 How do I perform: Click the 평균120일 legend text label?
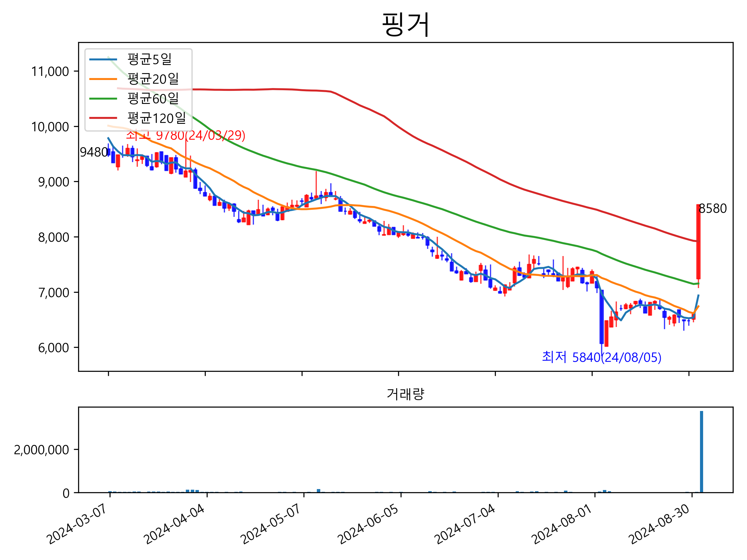[x=156, y=118]
